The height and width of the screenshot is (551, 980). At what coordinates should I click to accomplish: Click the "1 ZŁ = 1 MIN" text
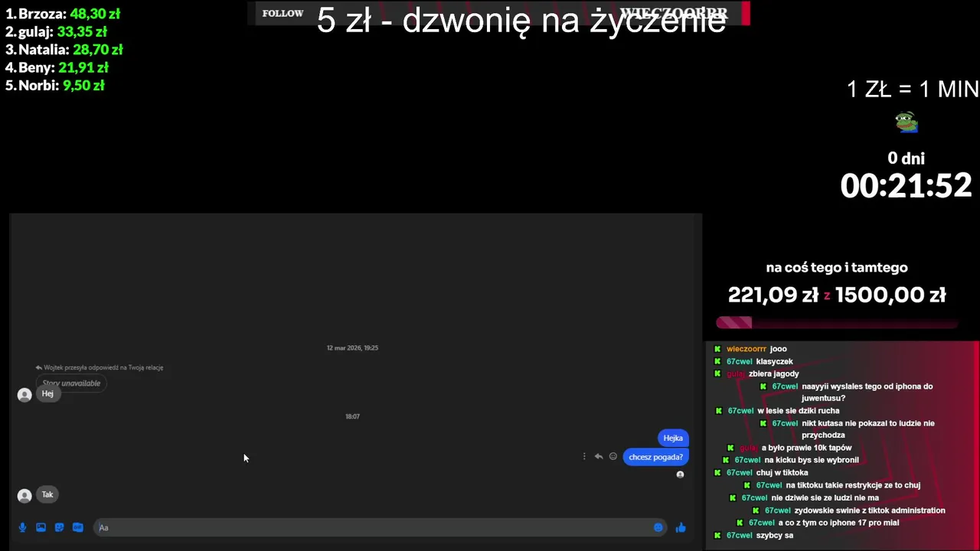coord(913,90)
